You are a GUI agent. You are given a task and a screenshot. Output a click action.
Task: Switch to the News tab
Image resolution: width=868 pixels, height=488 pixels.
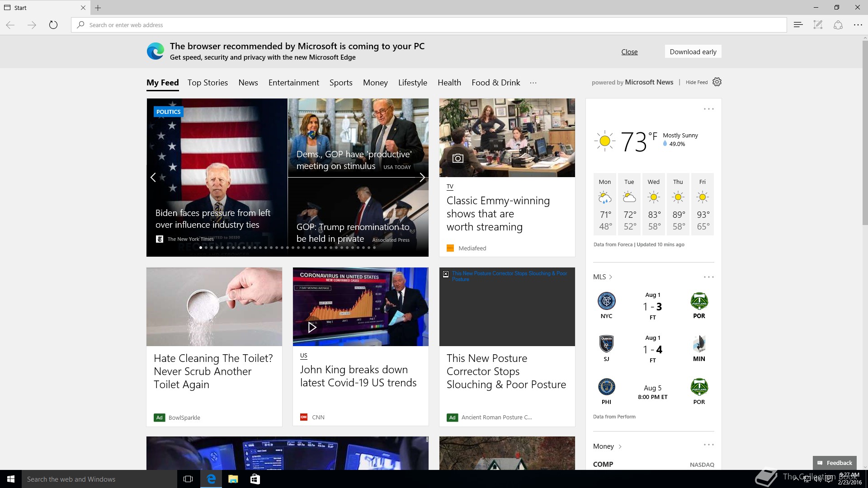click(x=248, y=83)
